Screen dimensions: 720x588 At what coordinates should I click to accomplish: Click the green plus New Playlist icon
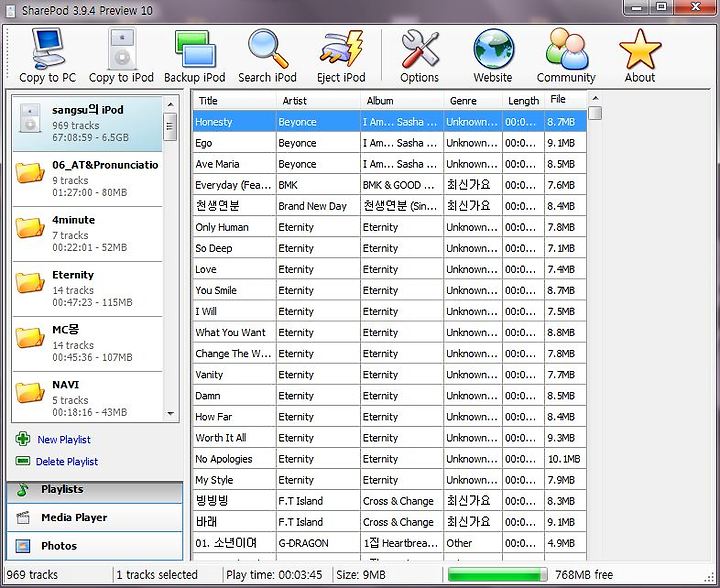[23, 439]
